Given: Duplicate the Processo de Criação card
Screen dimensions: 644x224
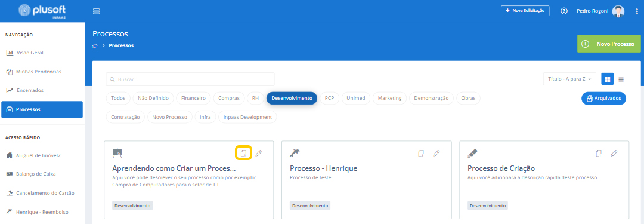Looking at the screenshot, I should (599, 153).
